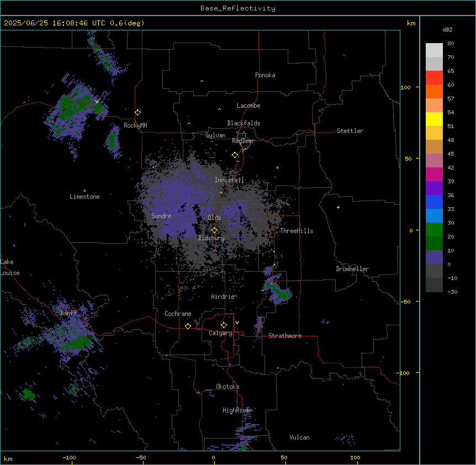The width and height of the screenshot is (476, 465).
Task: Click the Lake Louise label
Action: (10, 267)
